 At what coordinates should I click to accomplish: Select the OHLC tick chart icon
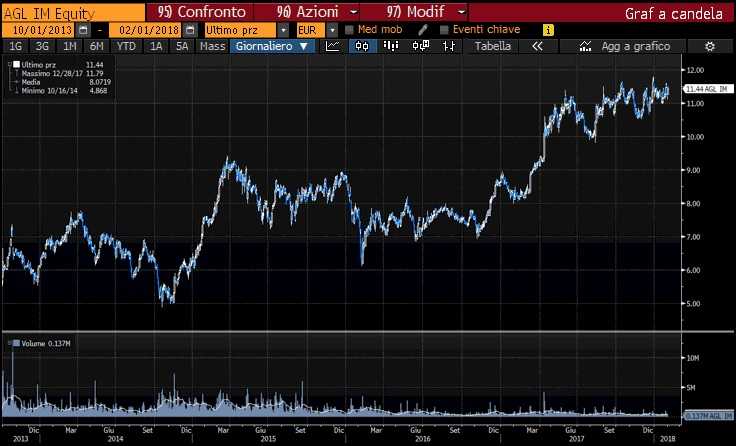point(449,46)
